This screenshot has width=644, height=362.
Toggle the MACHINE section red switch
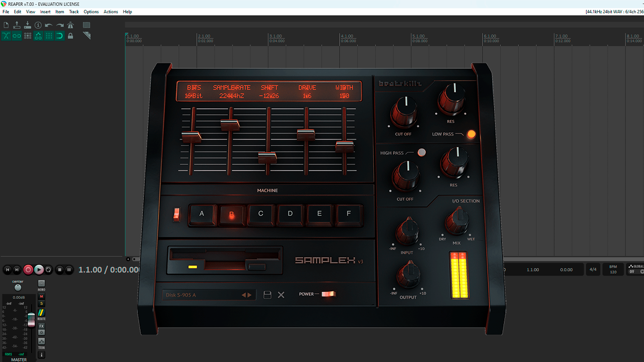[x=176, y=214]
